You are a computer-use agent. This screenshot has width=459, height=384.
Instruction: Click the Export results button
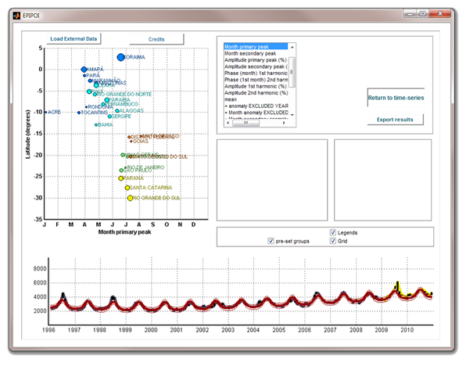tap(395, 119)
